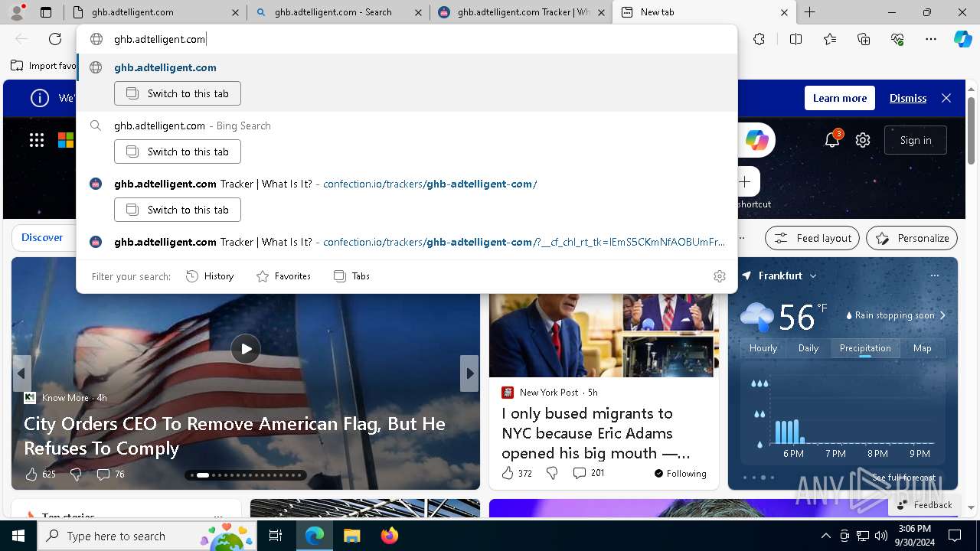Image resolution: width=980 pixels, height=551 pixels.
Task: Switch to ghb.adtelligent.com - Search tab
Action: point(338,12)
